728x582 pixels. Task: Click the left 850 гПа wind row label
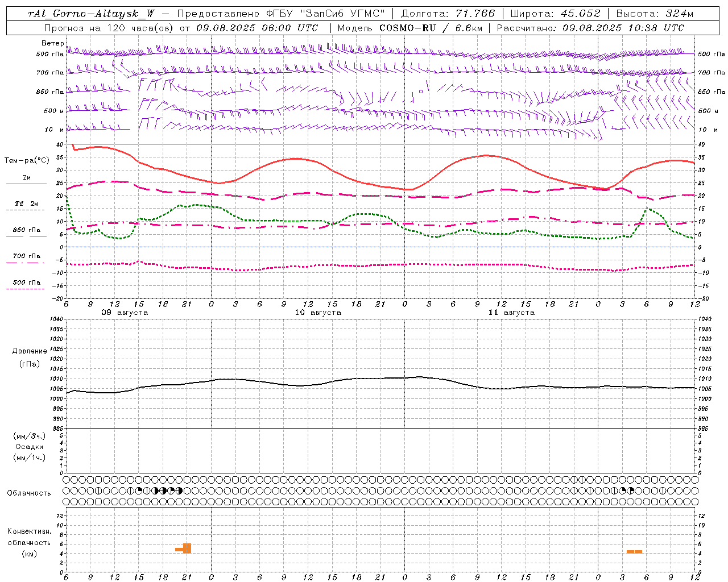click(50, 92)
